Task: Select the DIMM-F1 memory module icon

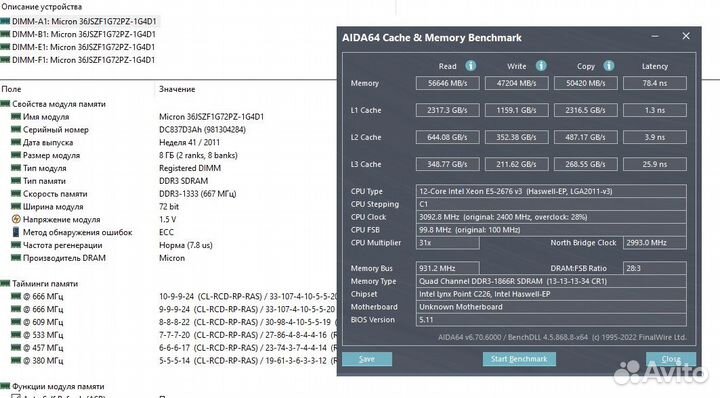Action: [x=6, y=60]
